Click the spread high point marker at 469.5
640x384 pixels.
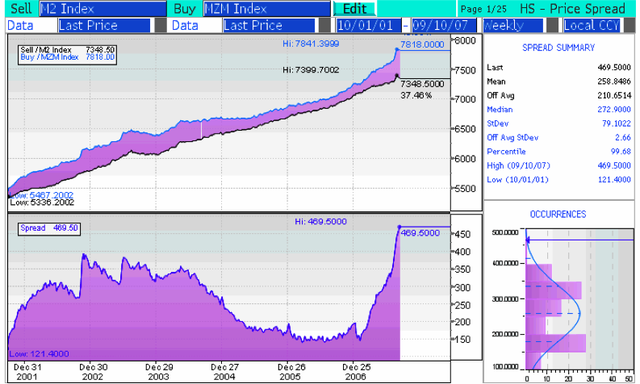[x=399, y=227]
